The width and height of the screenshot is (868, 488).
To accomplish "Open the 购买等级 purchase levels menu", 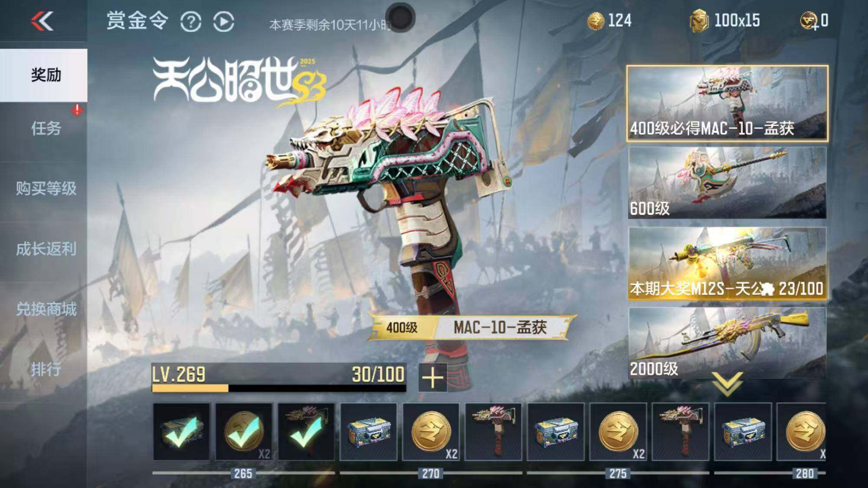I will click(x=46, y=188).
